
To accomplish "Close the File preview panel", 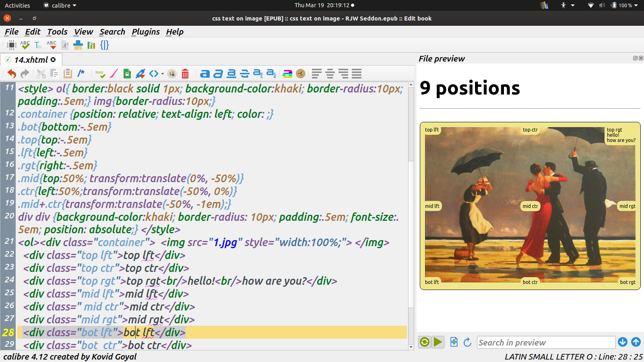I will [641, 58].
